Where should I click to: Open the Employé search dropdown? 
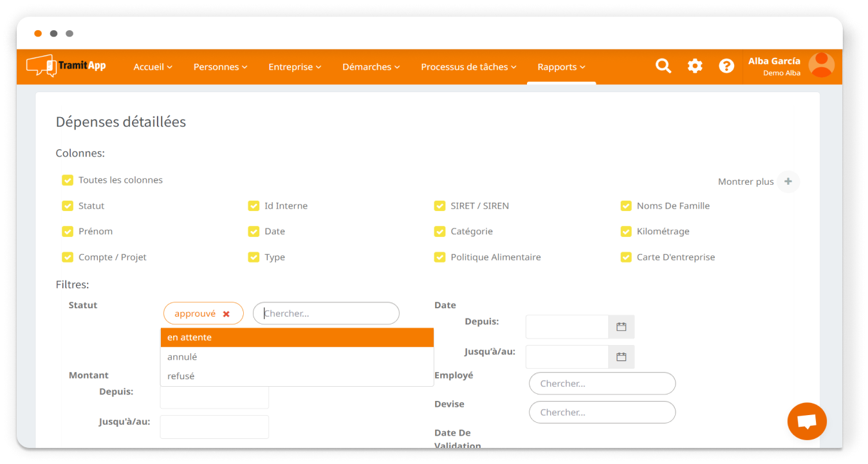click(x=602, y=384)
